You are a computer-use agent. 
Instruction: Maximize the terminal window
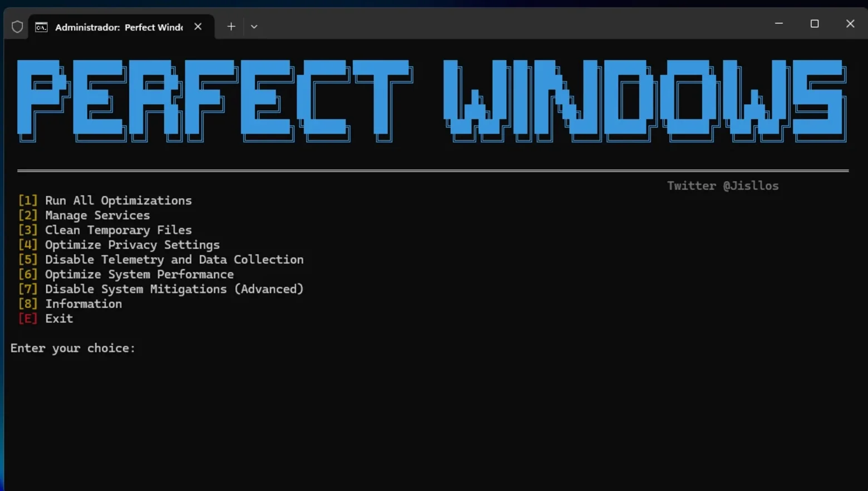815,24
